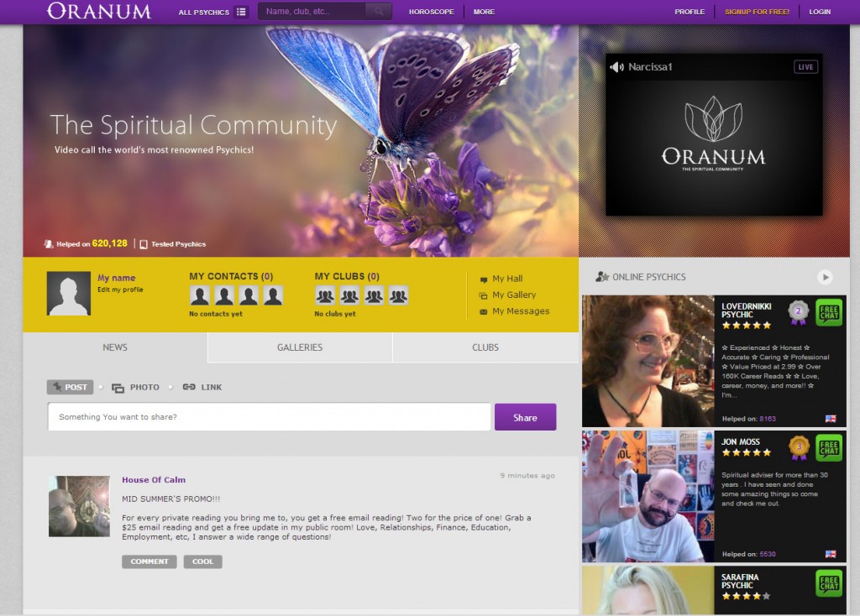This screenshot has height=616, width=860.
Task: Click Cool on House Of Calm post
Action: pyautogui.click(x=203, y=561)
